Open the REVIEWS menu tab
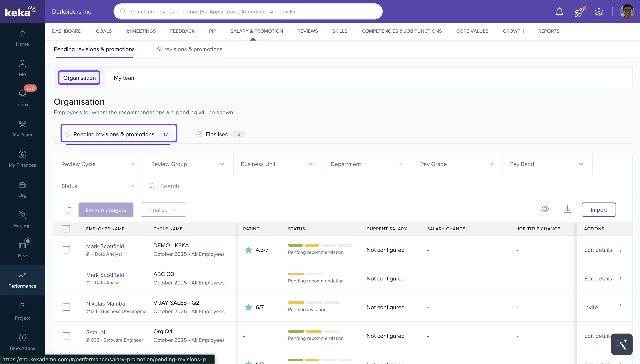640x364 pixels. click(307, 31)
